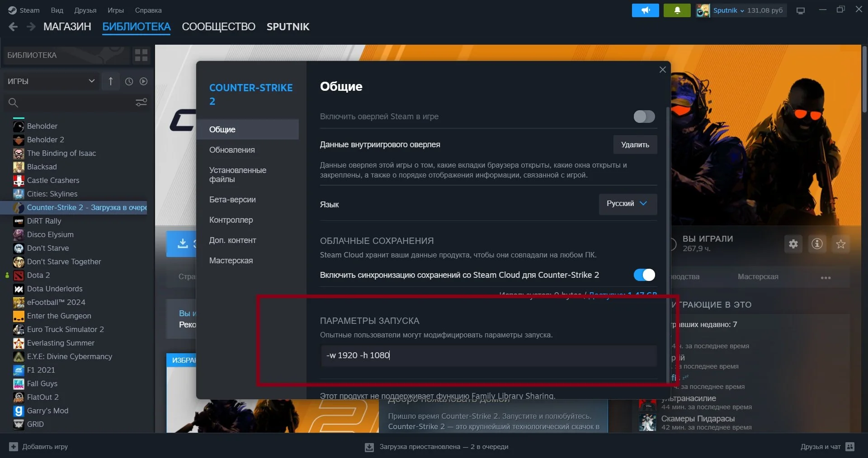
Task: Go forward with the right arrow
Action: coord(31,27)
